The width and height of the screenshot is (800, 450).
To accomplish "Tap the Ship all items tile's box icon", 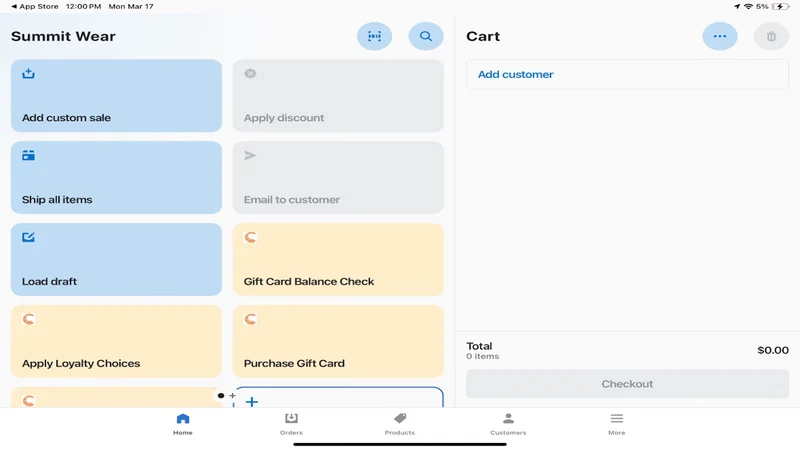I will coord(29,156).
